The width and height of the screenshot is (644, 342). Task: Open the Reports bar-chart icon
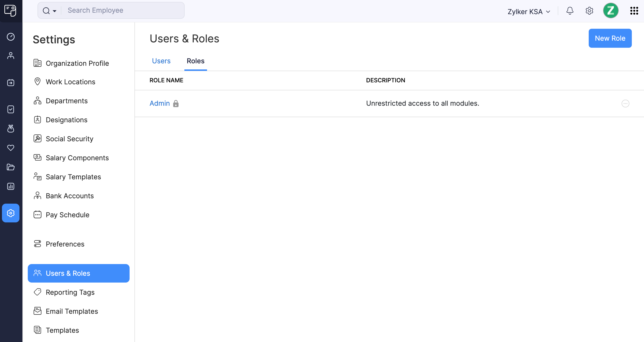pos(11,186)
